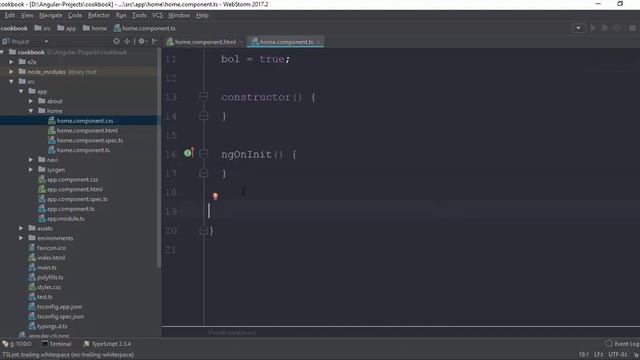Open the View menu
This screenshot has height=360, width=640.
[x=27, y=16]
